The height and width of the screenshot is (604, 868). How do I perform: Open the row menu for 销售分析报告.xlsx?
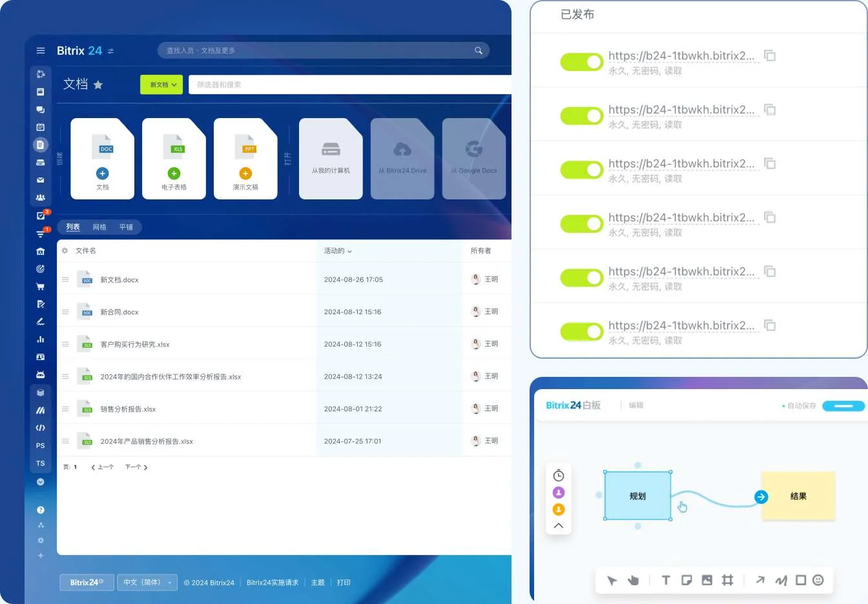click(65, 408)
